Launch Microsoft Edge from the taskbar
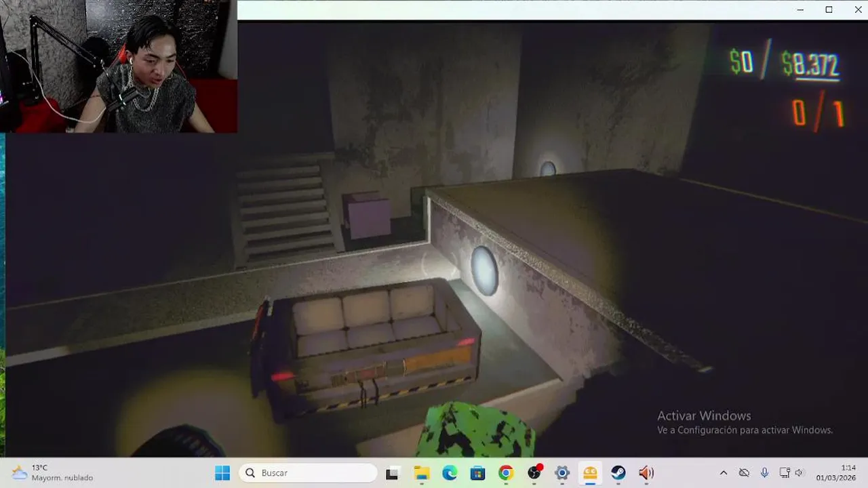868x488 pixels. tap(450, 473)
